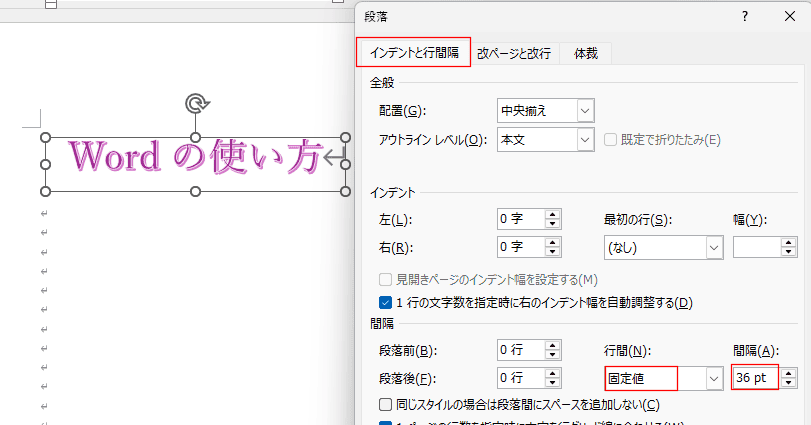
Task: Toggle mirror indents checkbox
Action: [x=386, y=280]
